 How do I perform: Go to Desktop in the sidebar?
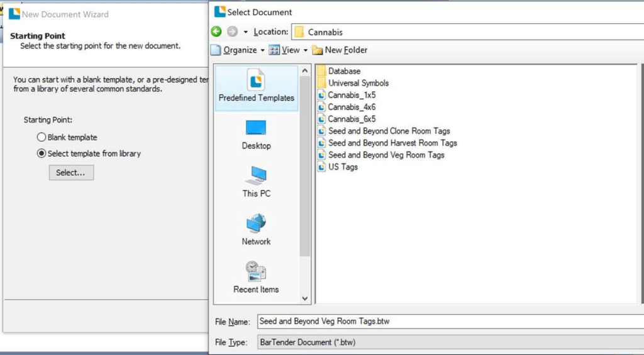click(x=257, y=135)
